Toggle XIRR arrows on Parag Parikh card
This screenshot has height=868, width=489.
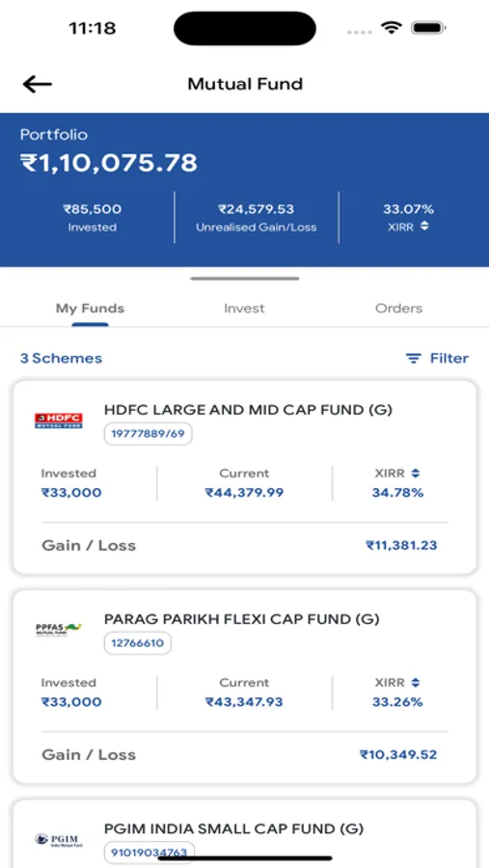tap(416, 683)
